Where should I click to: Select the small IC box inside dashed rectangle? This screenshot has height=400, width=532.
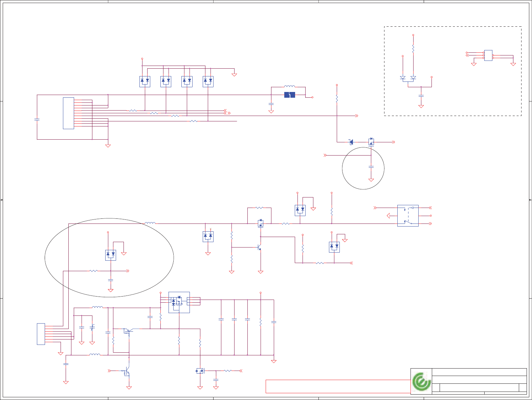point(488,55)
